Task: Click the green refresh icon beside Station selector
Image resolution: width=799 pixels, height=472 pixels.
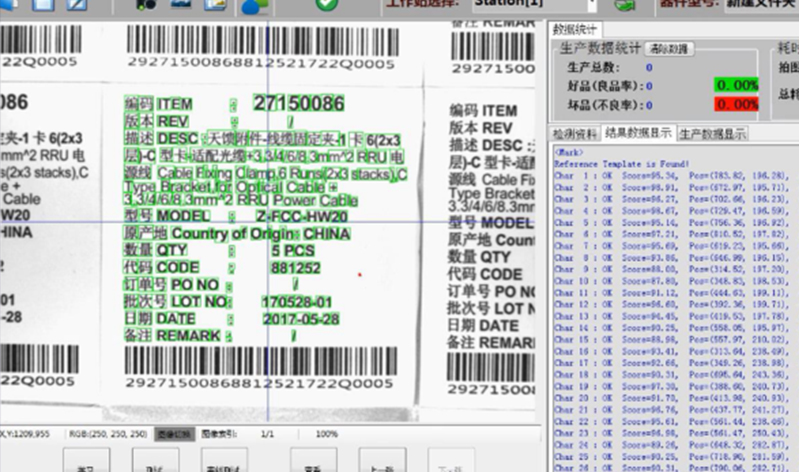Action: point(625,5)
